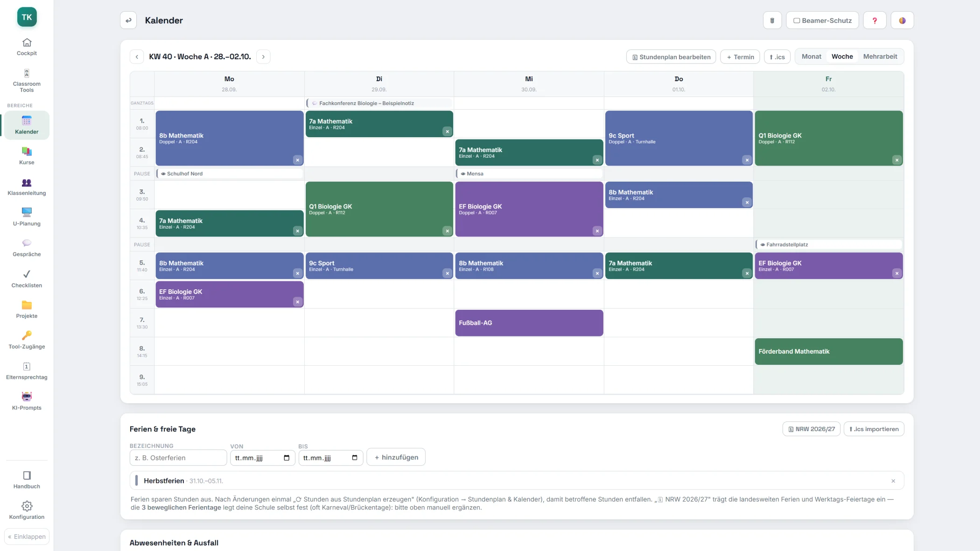This screenshot has width=980, height=551.
Task: Open the Elternsprechtag section
Action: click(27, 370)
